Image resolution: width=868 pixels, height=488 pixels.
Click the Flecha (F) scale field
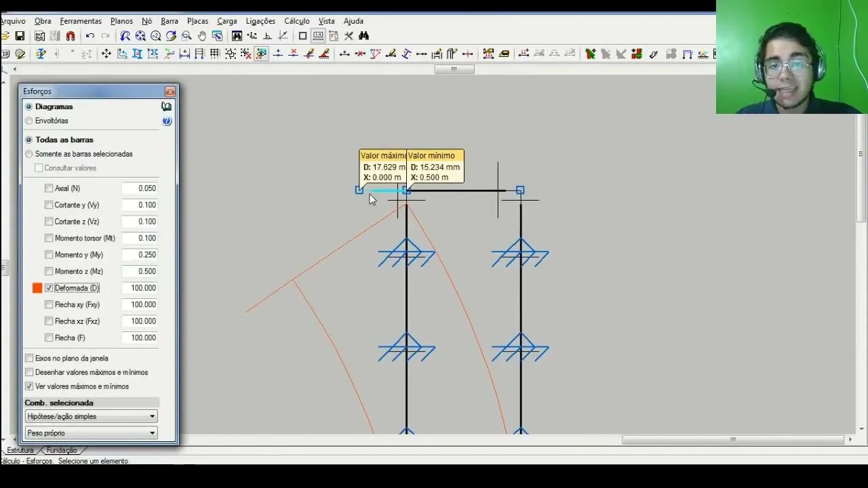140,338
